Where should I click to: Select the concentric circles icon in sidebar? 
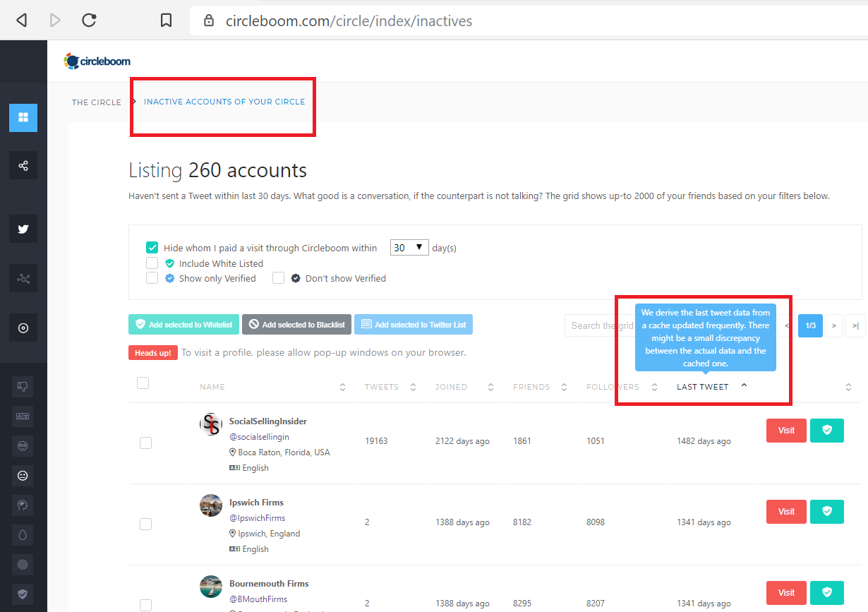tap(23, 564)
